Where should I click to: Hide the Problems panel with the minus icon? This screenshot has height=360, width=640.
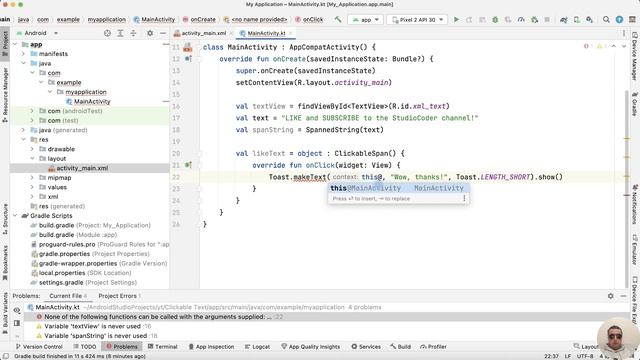[x=623, y=296]
